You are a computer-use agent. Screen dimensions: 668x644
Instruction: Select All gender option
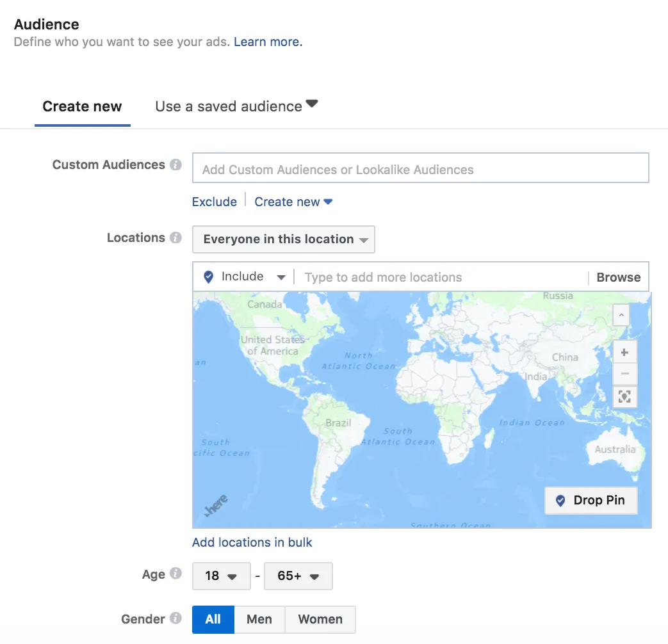click(213, 619)
